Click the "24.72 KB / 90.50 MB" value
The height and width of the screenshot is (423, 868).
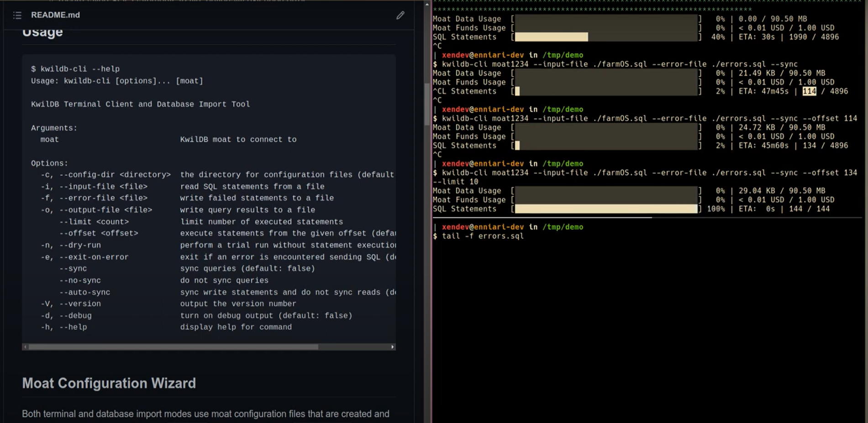(782, 127)
